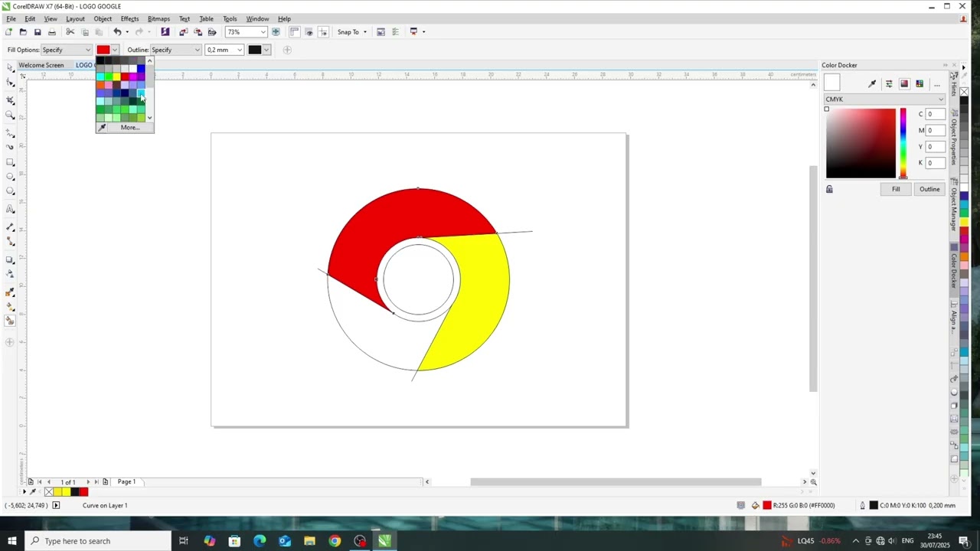Click the Undo arrow icon
This screenshot has height=551, width=980.
click(x=117, y=32)
